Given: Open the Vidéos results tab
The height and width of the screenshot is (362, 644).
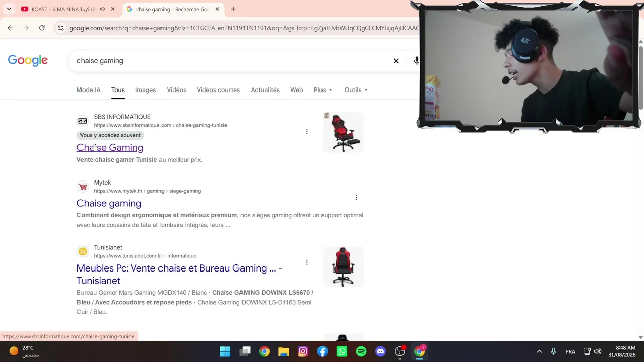Looking at the screenshot, I should click(176, 90).
